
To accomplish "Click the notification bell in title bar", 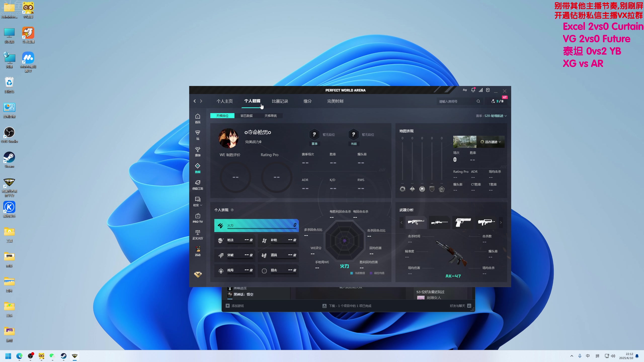I will point(473,90).
